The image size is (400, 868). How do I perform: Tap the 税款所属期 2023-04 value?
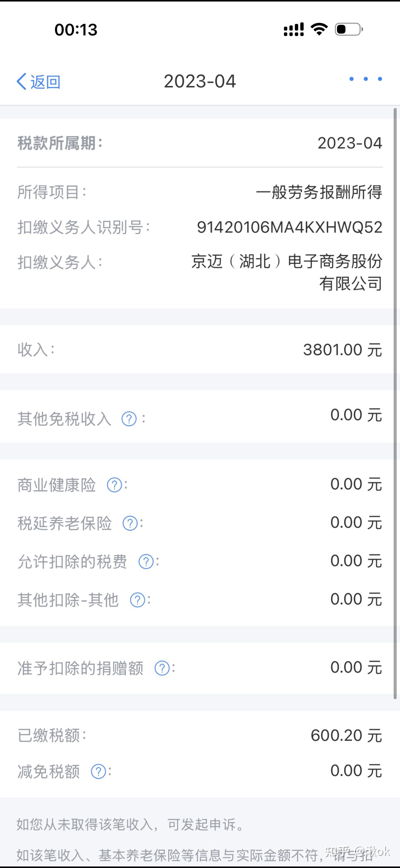pos(350,143)
